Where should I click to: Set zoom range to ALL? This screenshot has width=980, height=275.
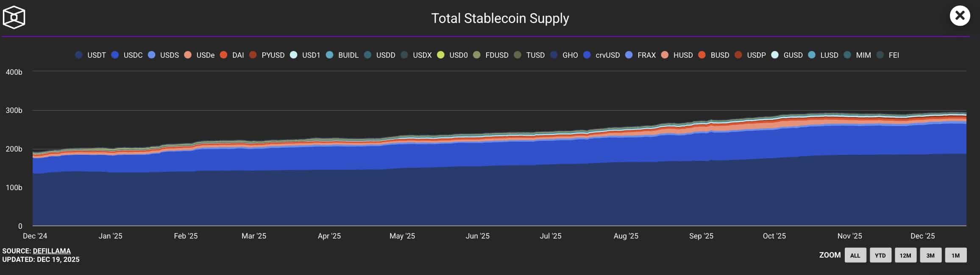point(855,255)
